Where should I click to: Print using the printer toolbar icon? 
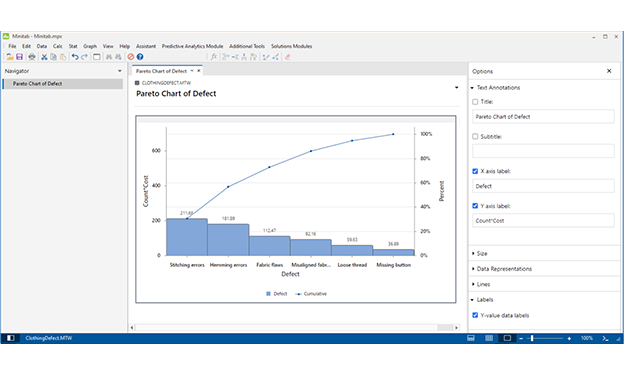click(x=32, y=57)
